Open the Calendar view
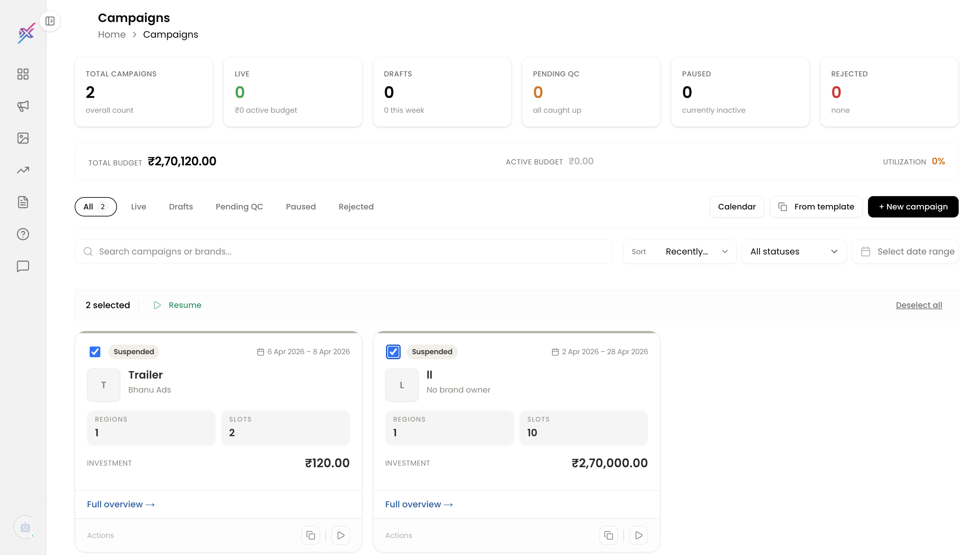Screen dimensions: 980x555 [737, 206]
